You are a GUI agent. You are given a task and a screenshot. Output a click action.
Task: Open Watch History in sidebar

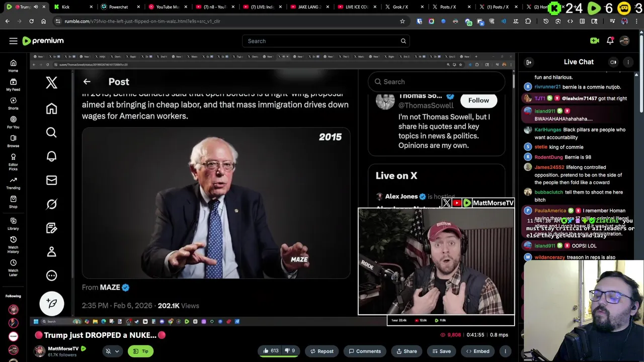(13, 244)
